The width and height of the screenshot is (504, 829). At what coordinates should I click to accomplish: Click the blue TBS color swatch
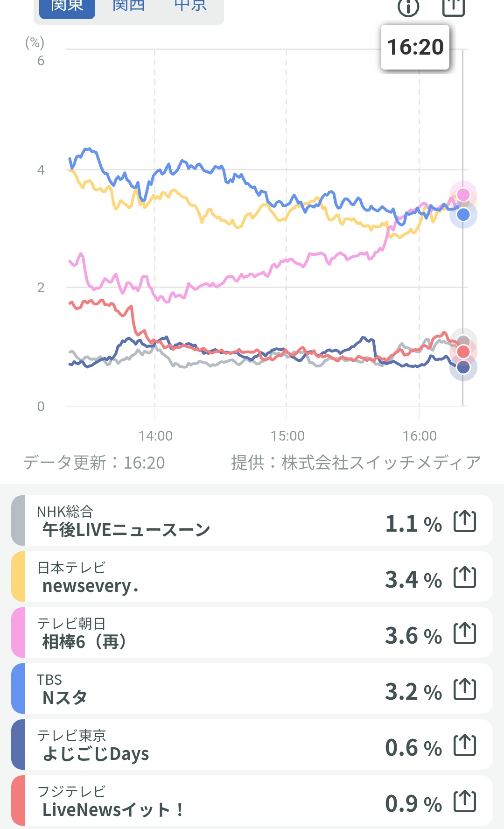(x=18, y=688)
